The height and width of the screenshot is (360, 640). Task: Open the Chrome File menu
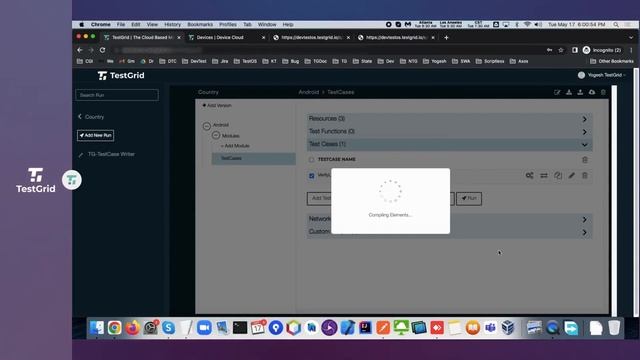[121, 24]
